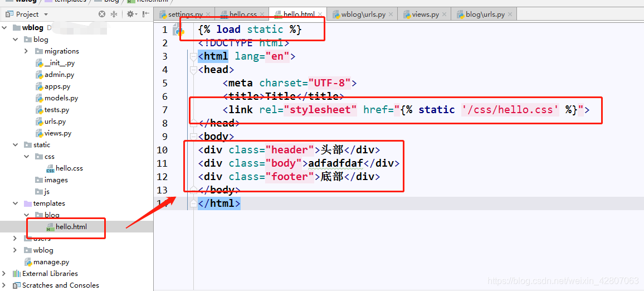The image size is (644, 291).
Task: Fold the html tag at line 3
Action: coord(193,56)
